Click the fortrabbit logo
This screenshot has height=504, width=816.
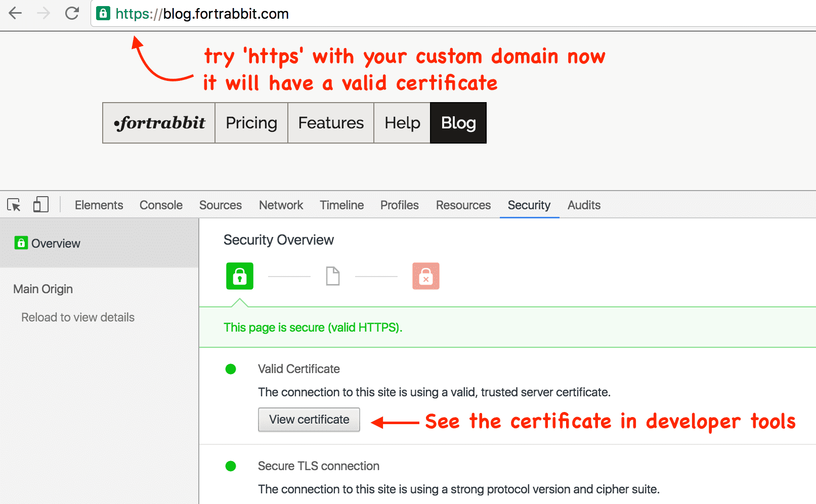158,123
